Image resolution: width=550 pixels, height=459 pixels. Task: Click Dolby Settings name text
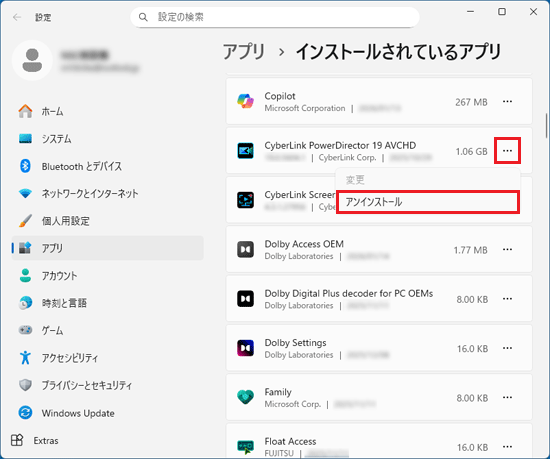295,343
